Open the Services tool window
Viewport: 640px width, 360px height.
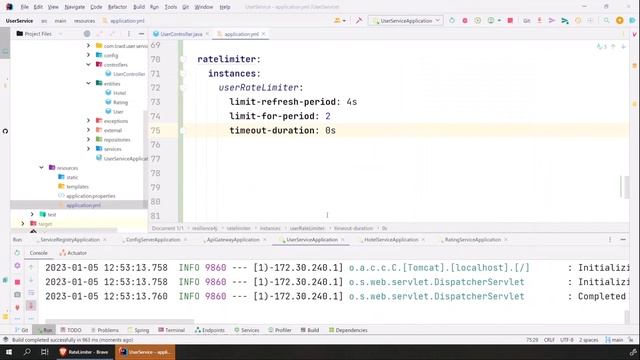247,330
